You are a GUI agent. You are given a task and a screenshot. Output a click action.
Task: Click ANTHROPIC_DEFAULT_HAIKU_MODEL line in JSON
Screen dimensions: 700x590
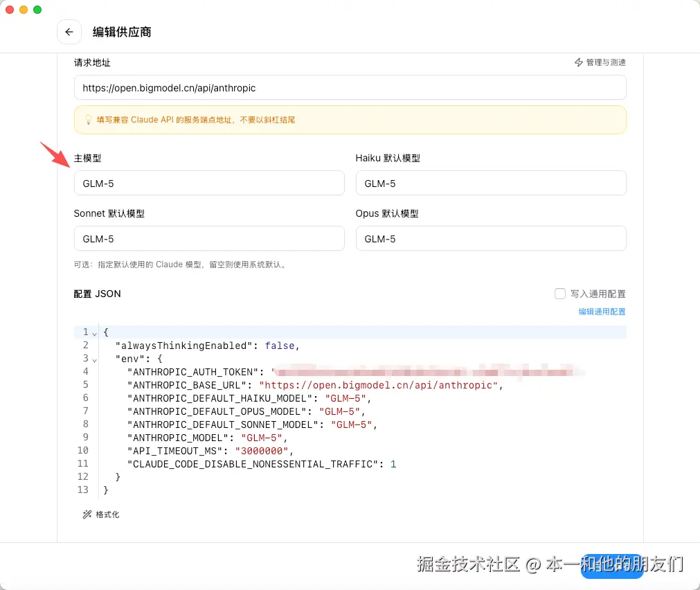[x=249, y=398]
